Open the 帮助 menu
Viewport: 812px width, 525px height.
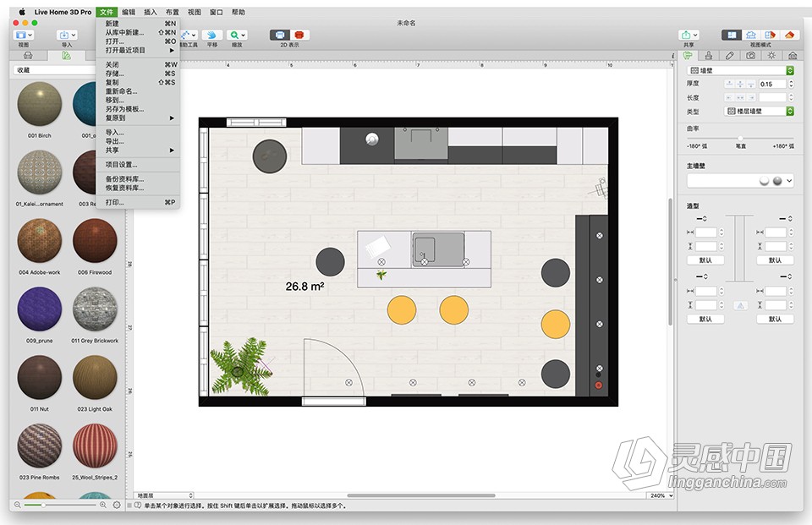click(x=239, y=12)
